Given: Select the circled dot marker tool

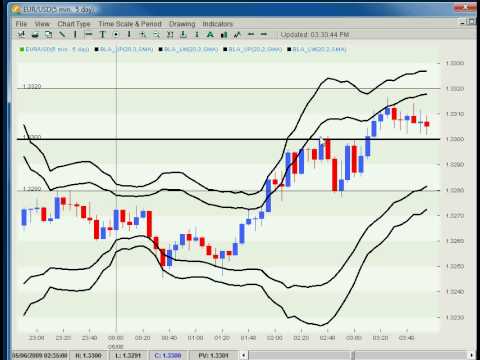Looking at the screenshot, I should tap(116, 34).
